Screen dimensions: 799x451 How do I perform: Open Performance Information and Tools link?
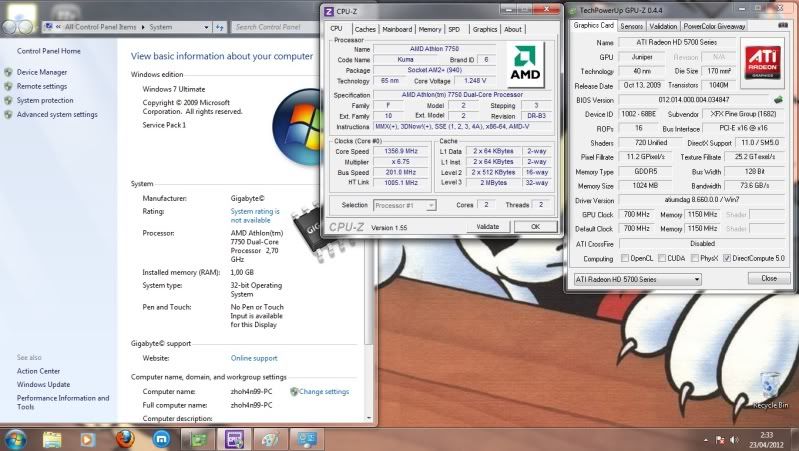(63, 402)
